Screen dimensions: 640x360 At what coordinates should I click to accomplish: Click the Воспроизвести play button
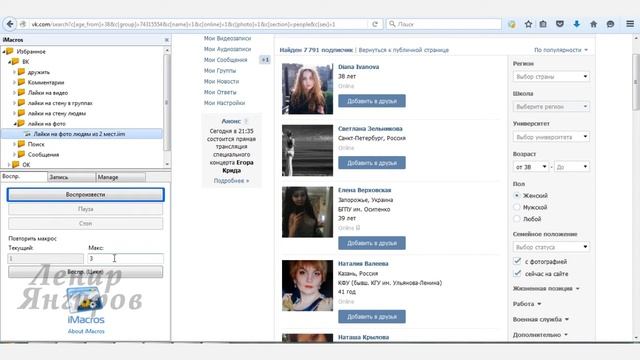(86, 195)
